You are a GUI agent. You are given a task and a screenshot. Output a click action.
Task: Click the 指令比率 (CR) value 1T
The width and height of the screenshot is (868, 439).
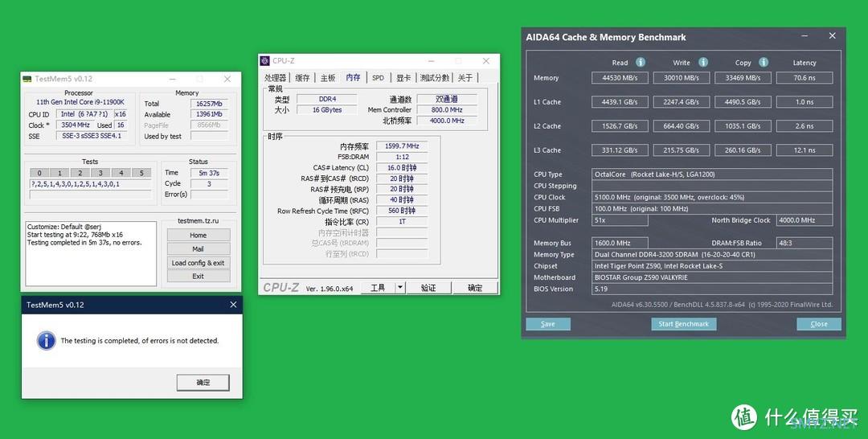(402, 221)
